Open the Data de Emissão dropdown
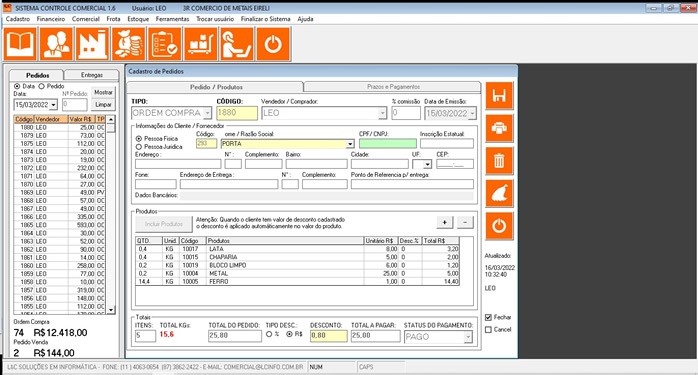Image resolution: width=698 pixels, height=375 pixels. pos(472,113)
